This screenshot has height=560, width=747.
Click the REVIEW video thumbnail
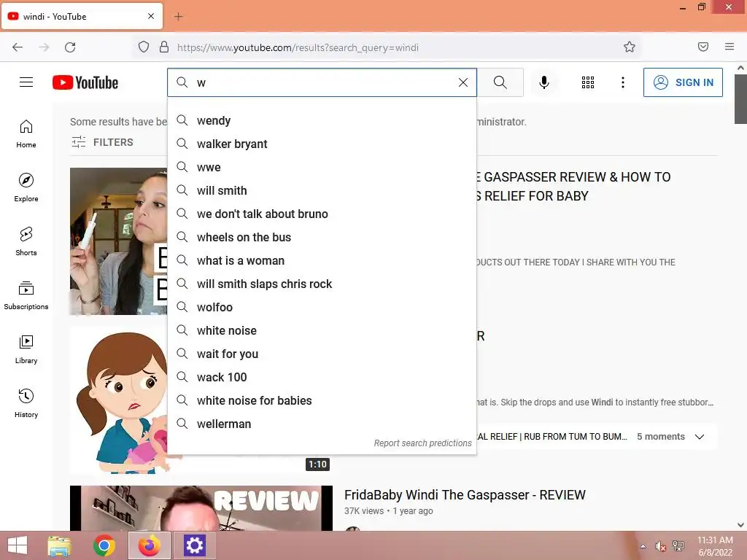point(201,508)
